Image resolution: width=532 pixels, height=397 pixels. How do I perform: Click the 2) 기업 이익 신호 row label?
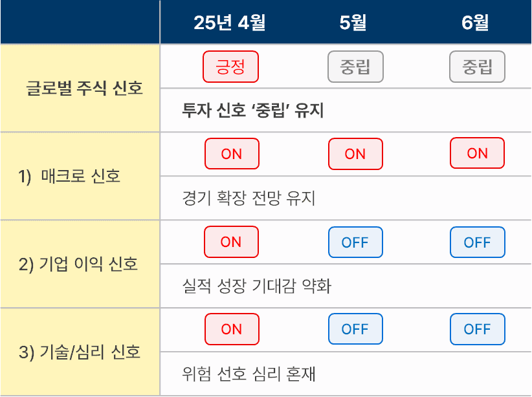pos(78,264)
